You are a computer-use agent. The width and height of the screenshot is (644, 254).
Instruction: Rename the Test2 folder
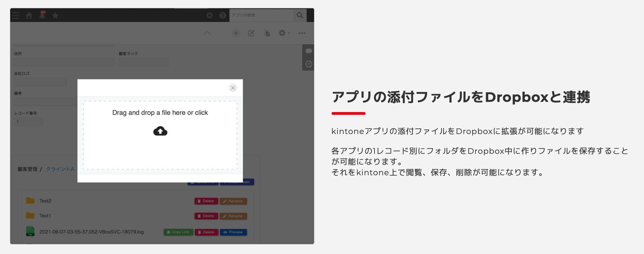(233, 201)
